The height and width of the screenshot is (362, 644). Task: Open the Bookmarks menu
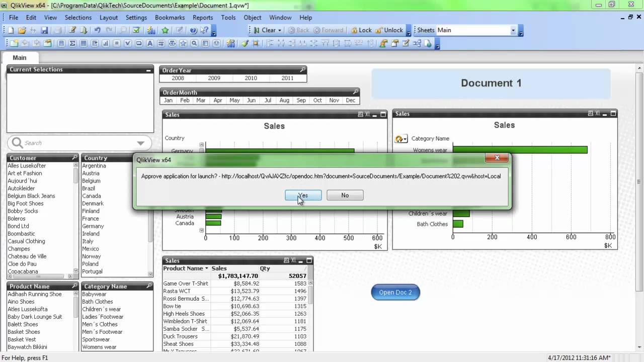[170, 17]
